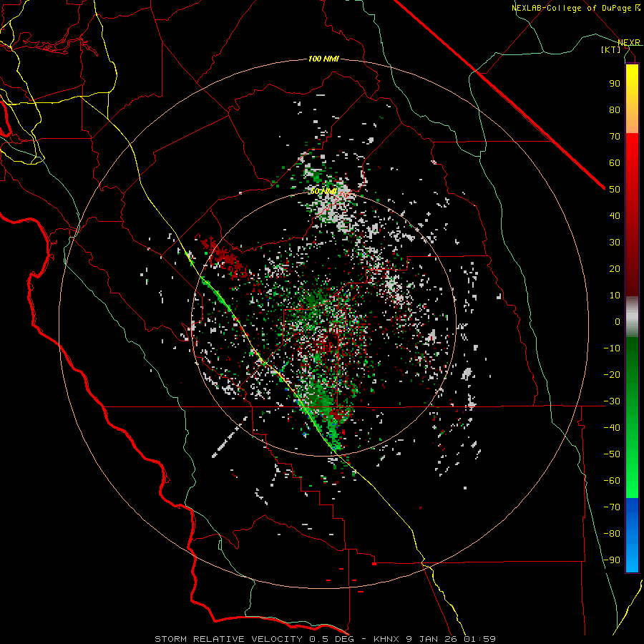
Task: Click the -60 value on velocity scale
Action: (612, 481)
